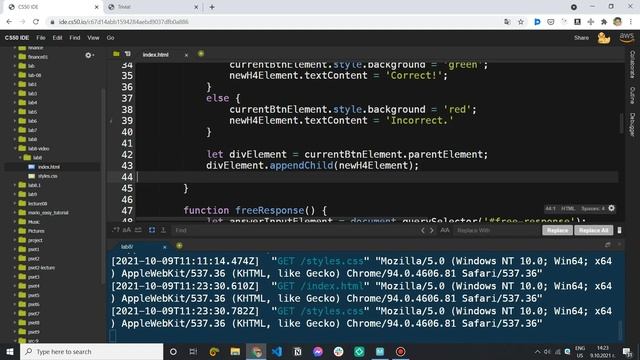Select index.html in the file tree
The image size is (640, 360).
(49, 167)
